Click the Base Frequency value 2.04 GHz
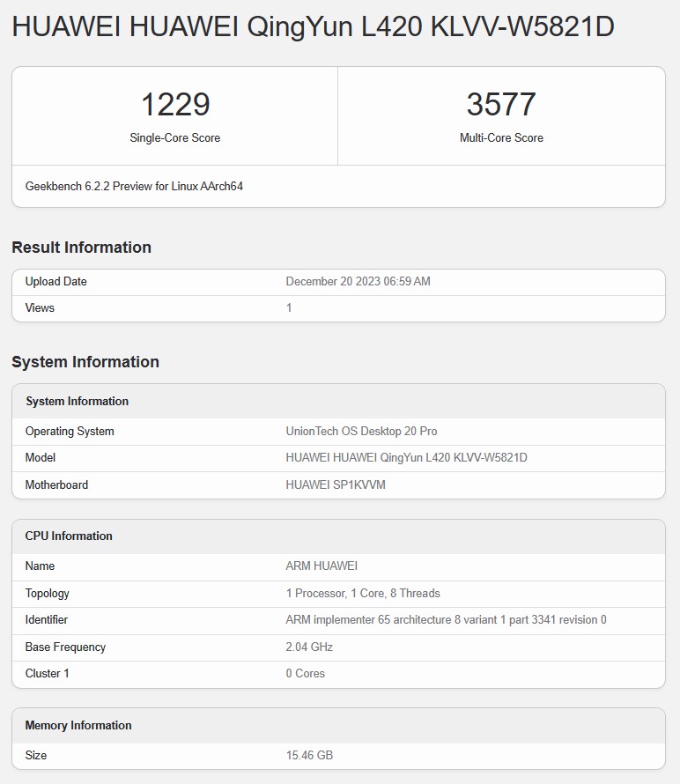Viewport: 680px width, 784px height. click(x=309, y=647)
